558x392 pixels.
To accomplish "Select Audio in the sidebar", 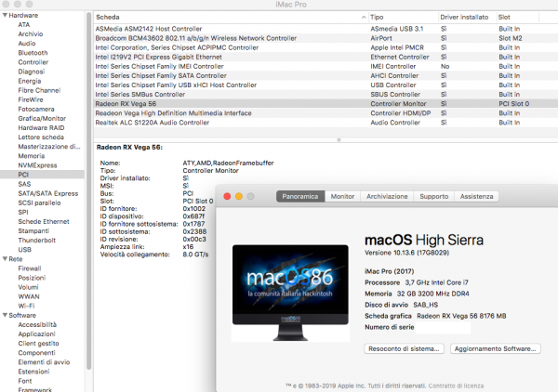I will point(27,44).
